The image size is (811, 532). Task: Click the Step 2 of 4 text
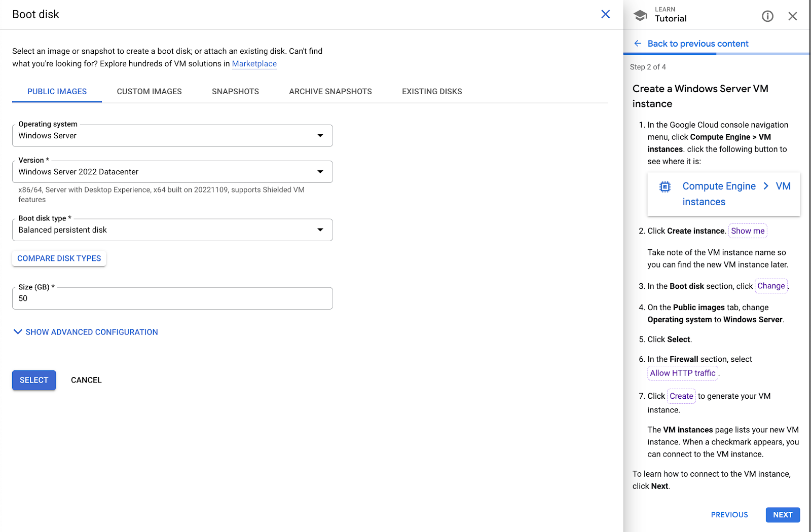pyautogui.click(x=648, y=67)
